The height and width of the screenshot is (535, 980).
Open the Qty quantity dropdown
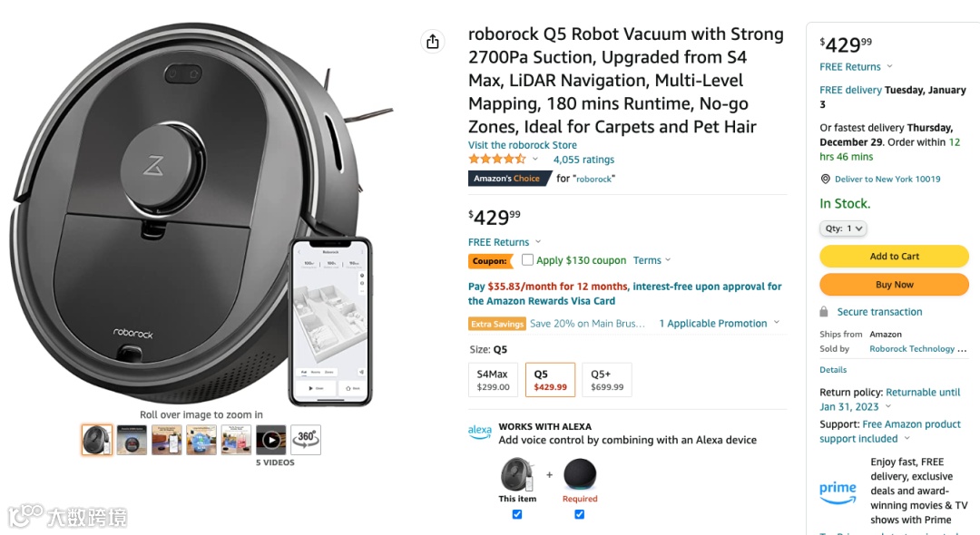point(843,229)
